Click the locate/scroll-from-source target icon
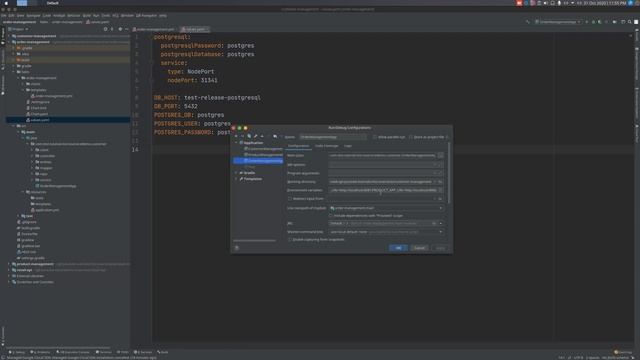640x360 pixels. 105,29
